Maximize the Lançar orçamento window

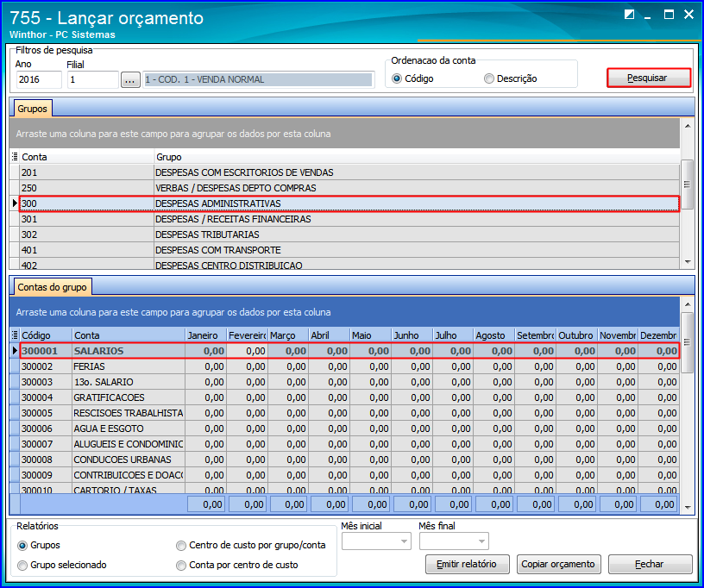(x=669, y=15)
